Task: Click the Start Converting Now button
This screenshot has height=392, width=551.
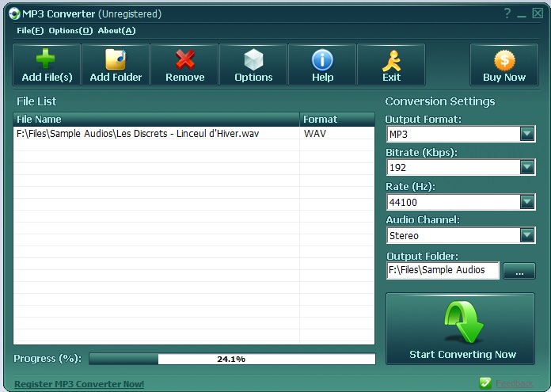Action: tap(460, 329)
